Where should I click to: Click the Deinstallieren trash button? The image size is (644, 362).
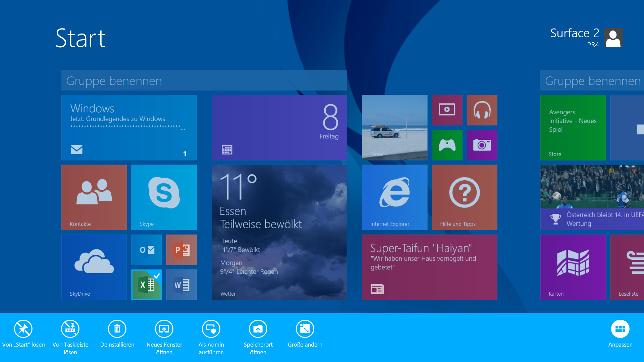coord(117,329)
